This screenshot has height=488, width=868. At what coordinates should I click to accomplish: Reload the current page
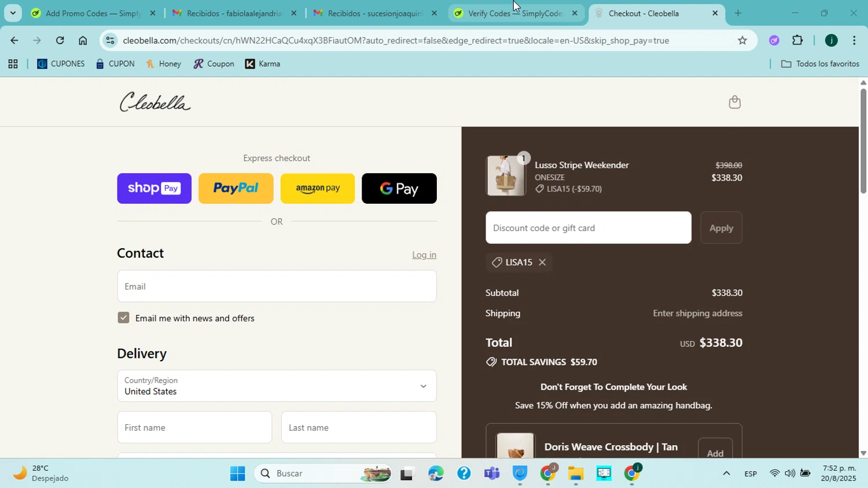pos(60,41)
